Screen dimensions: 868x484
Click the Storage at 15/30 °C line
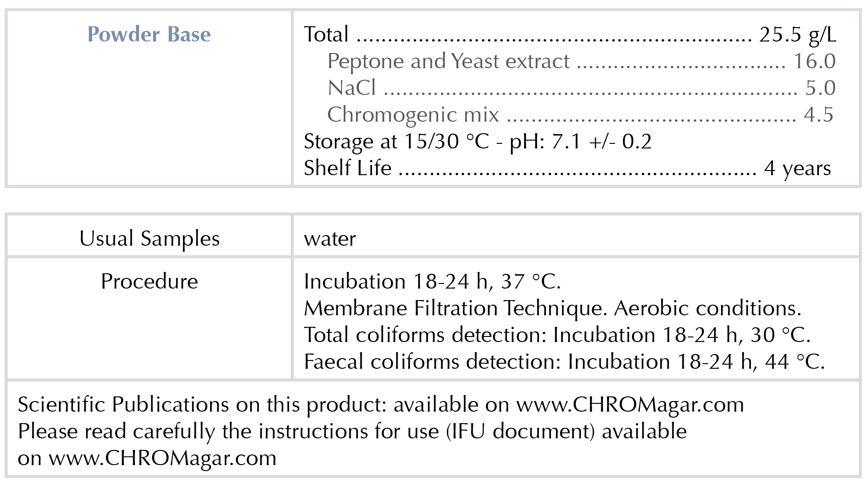pyautogui.click(x=477, y=142)
